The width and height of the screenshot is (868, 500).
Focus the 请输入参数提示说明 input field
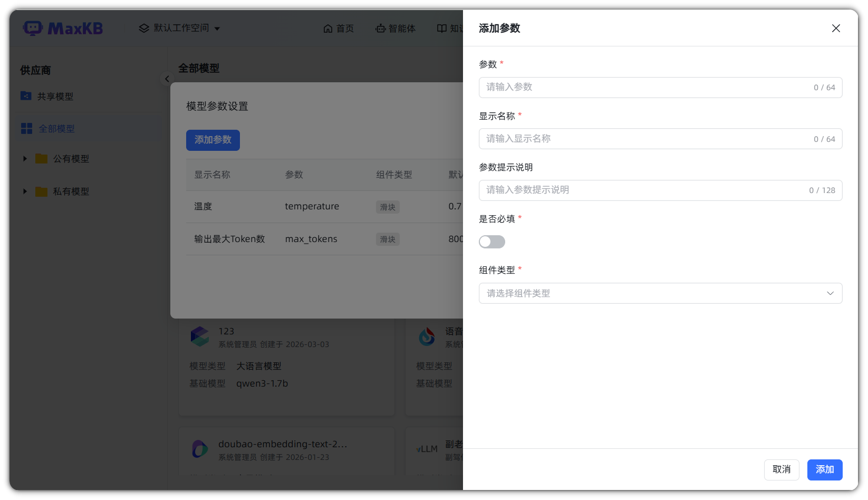coord(660,190)
